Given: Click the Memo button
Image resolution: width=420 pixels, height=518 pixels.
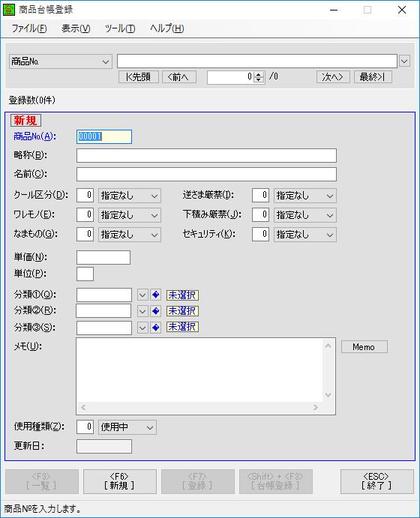Looking at the screenshot, I should click(364, 347).
